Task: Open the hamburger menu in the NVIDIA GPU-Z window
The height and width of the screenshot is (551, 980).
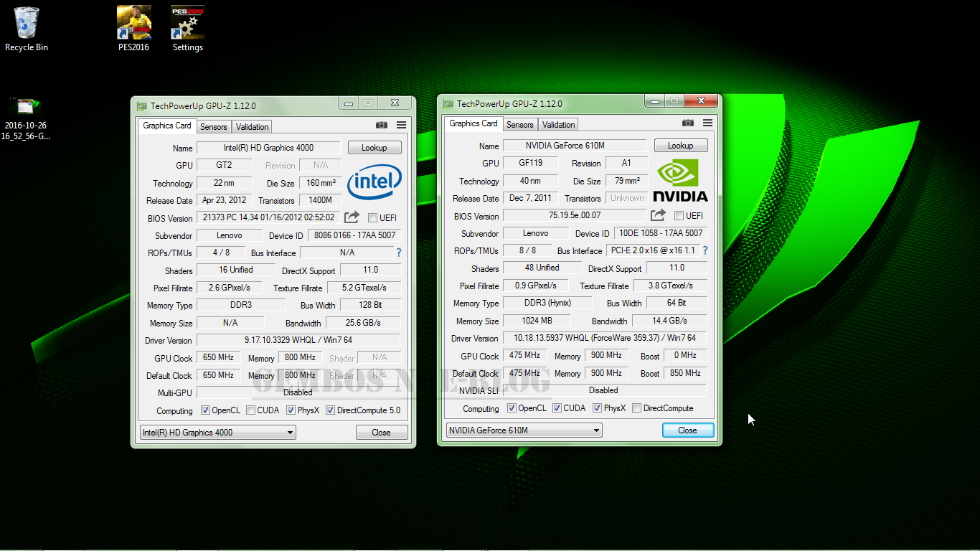Action: 707,122
